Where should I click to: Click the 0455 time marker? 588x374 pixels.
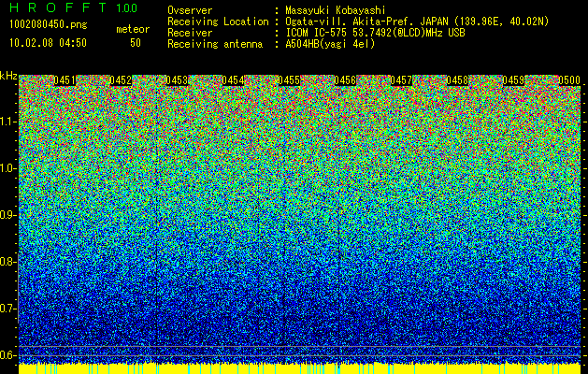tap(289, 80)
